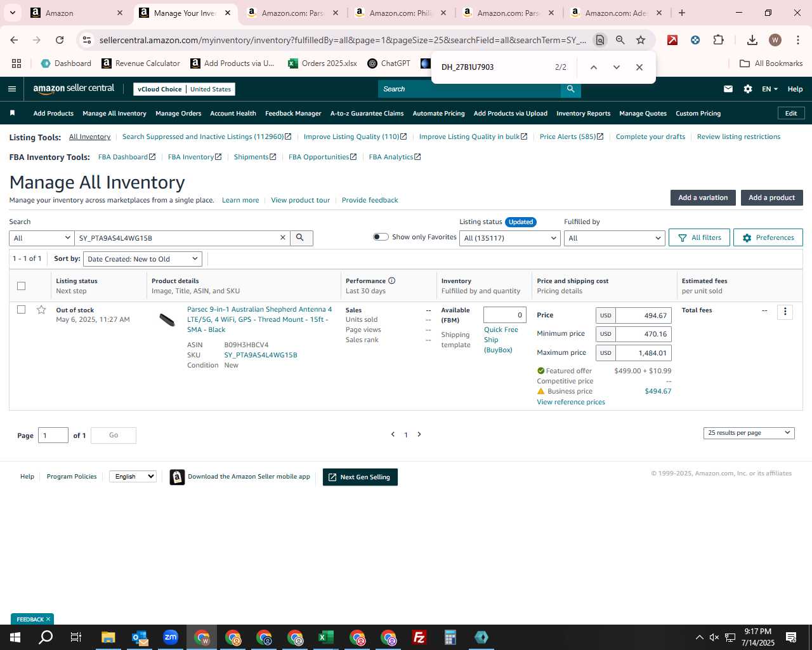This screenshot has height=650, width=812.
Task: Click the Parsec antenna product thumbnail
Action: click(x=167, y=320)
